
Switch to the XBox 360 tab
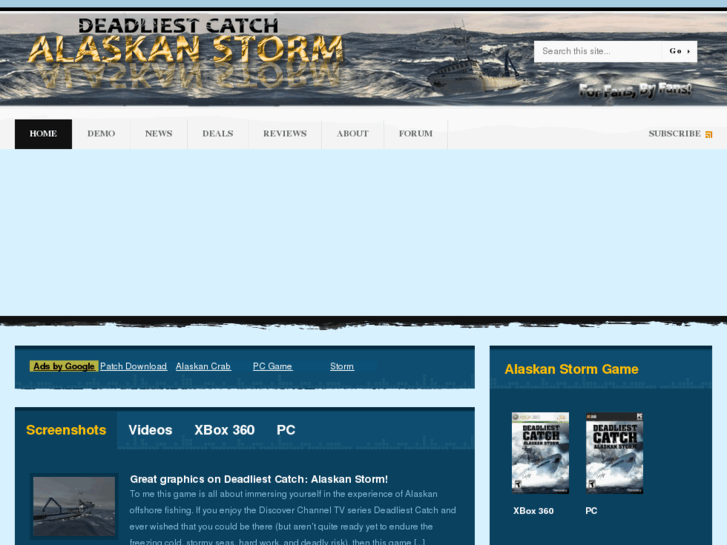coord(224,430)
